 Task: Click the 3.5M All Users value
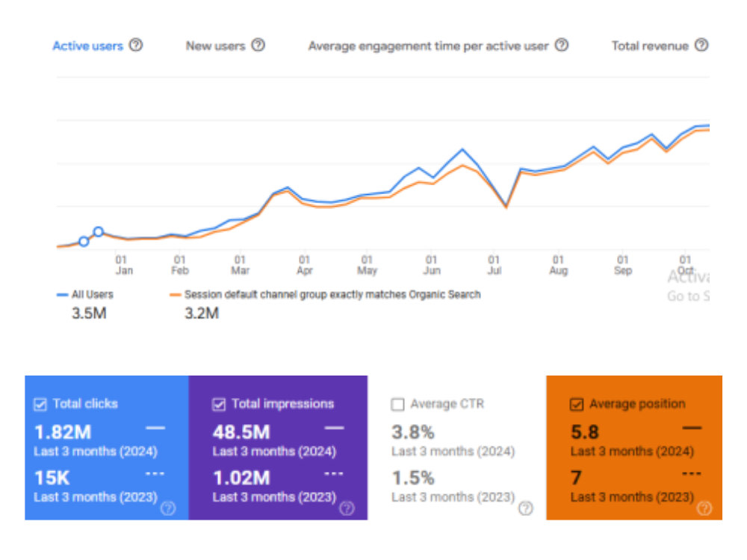click(89, 314)
